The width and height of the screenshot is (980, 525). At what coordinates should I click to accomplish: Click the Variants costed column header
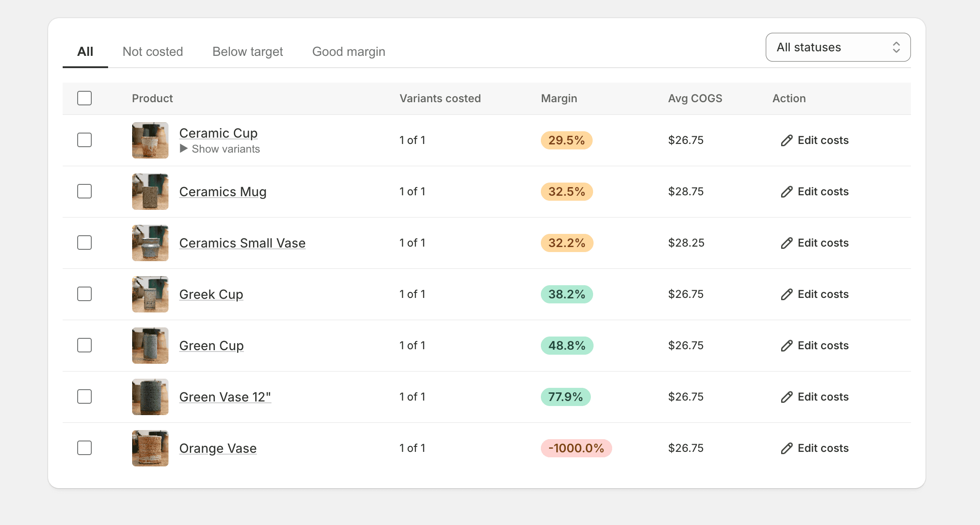pos(440,99)
